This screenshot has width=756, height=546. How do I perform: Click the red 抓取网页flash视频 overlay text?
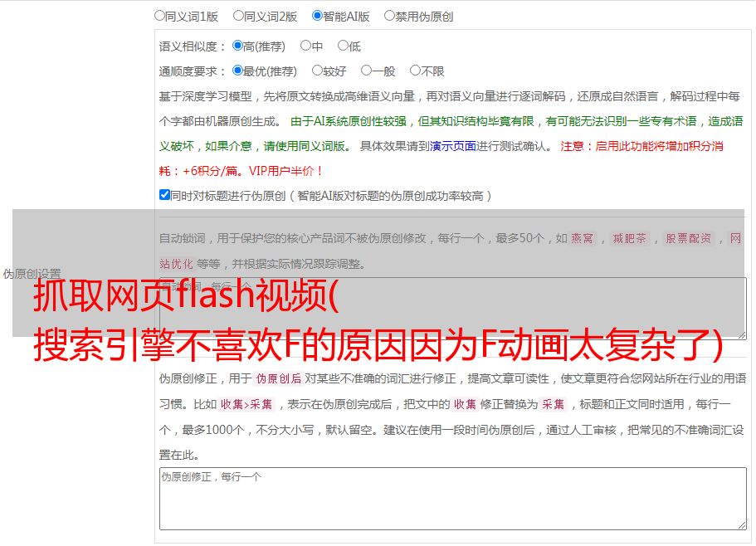coord(186,295)
